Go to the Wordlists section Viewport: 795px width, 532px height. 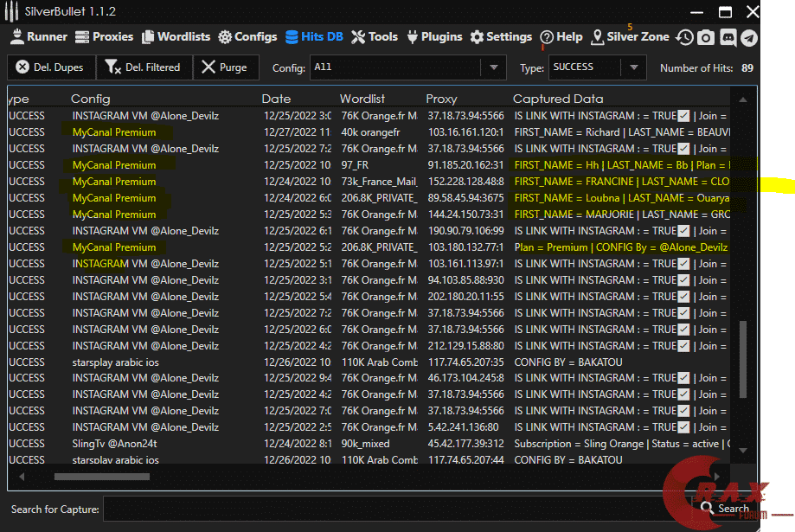pos(176,37)
